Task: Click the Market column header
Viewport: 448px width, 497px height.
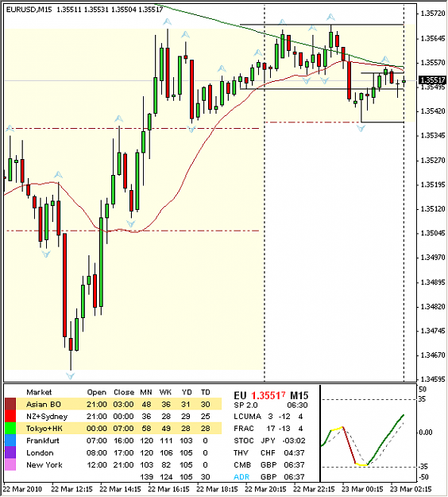Action: click(39, 392)
